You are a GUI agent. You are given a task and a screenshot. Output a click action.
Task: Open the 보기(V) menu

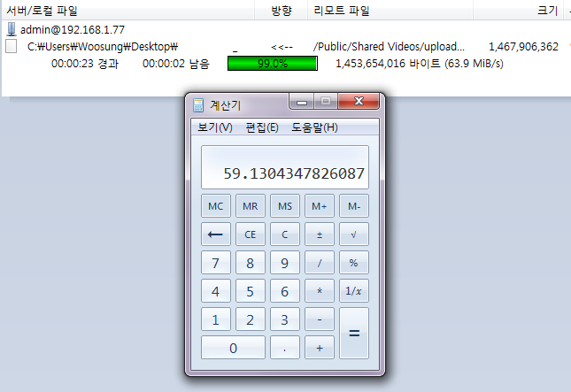click(x=215, y=127)
